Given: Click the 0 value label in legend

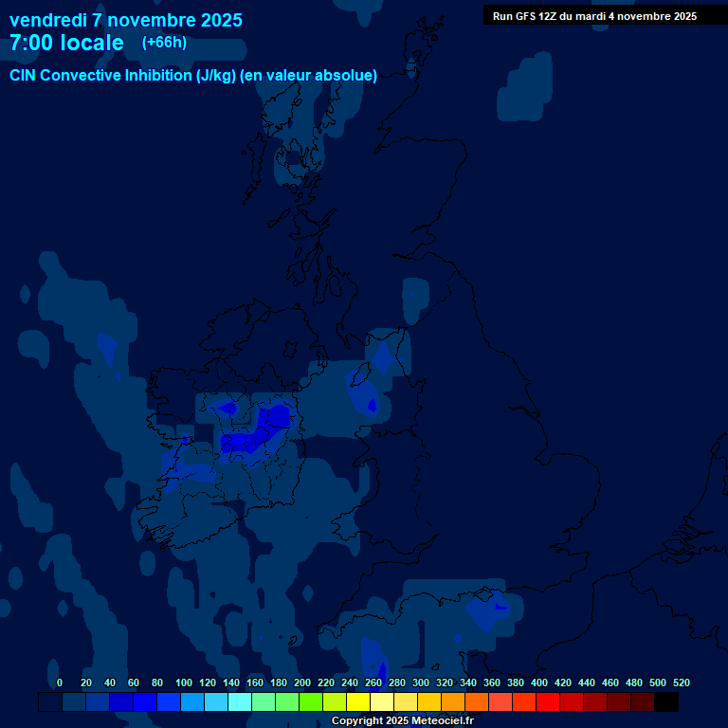Looking at the screenshot, I should coord(60,682).
